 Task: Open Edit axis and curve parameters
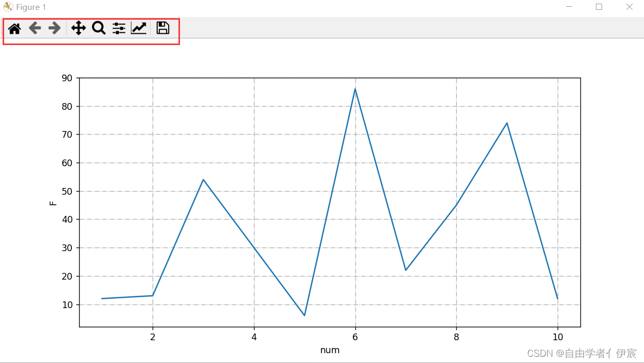point(139,28)
